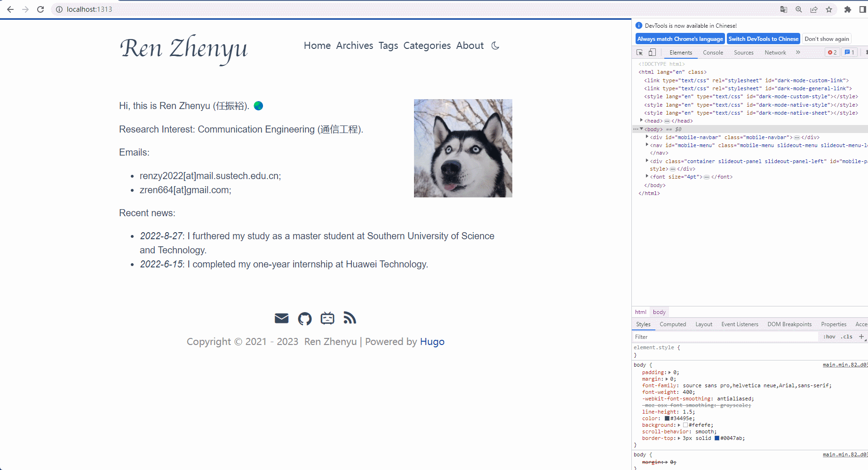Click Always match Chrome's language button
Screen dimensions: 868x470
(x=680, y=39)
